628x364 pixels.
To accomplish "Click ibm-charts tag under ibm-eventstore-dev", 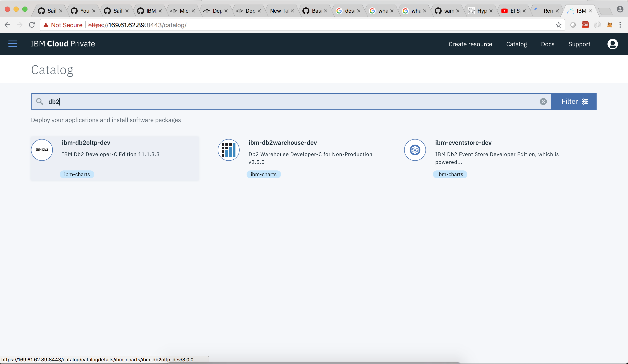I will point(450,174).
